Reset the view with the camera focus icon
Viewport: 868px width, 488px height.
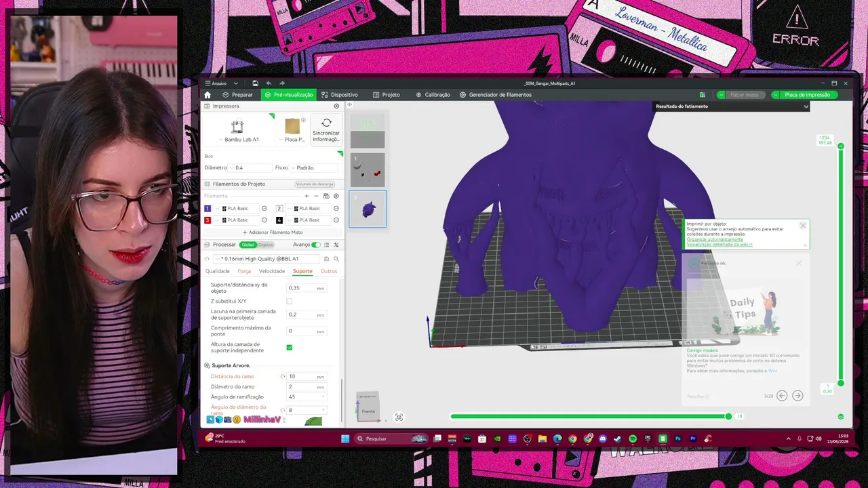[x=399, y=418]
